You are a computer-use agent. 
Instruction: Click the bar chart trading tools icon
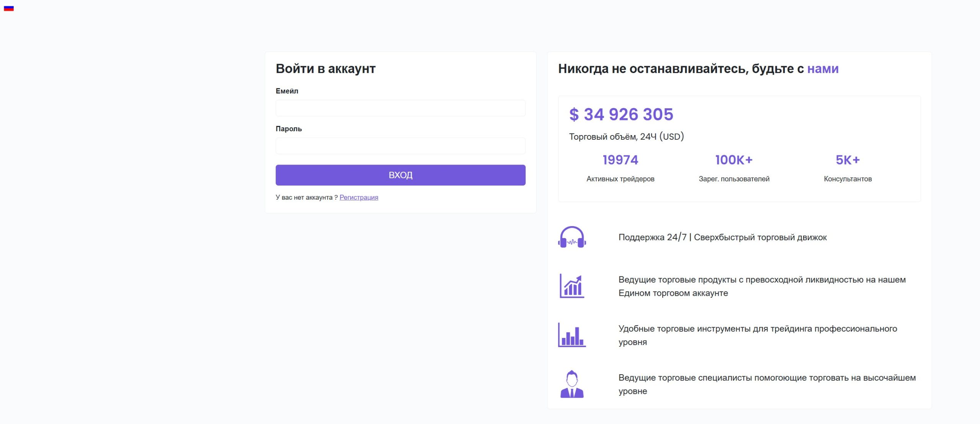click(572, 335)
